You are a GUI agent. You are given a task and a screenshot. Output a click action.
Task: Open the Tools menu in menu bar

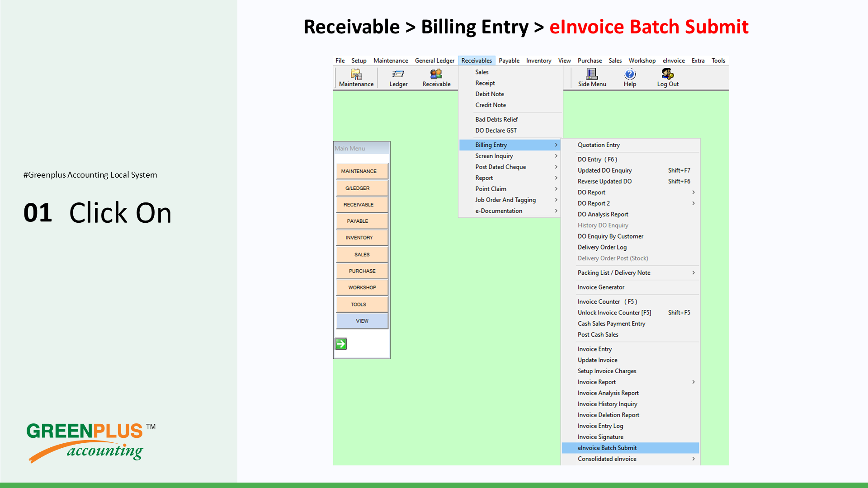pyautogui.click(x=718, y=61)
